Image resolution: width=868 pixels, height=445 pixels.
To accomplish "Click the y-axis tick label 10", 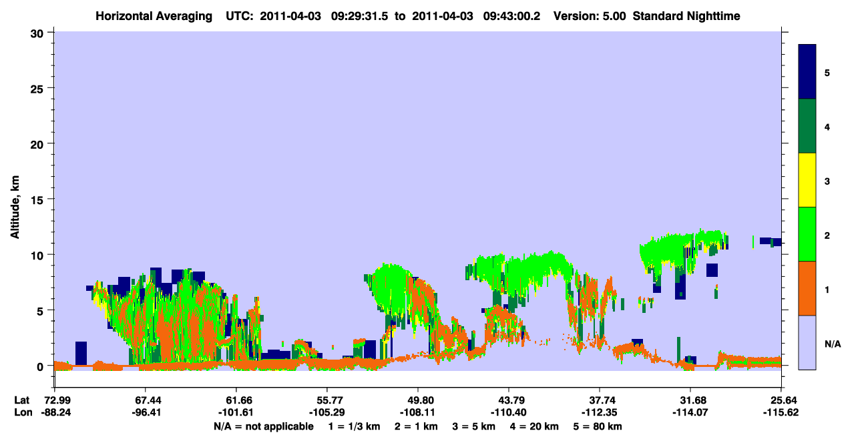I will [x=39, y=255].
